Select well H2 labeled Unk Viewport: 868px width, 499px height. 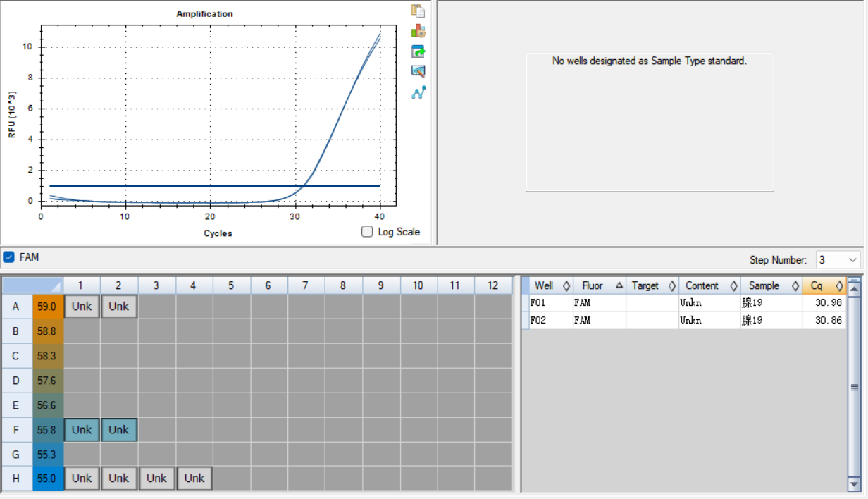point(118,478)
